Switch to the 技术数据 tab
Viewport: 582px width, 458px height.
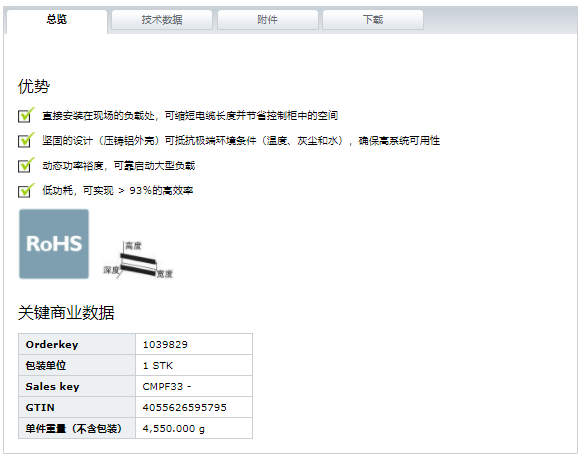162,20
